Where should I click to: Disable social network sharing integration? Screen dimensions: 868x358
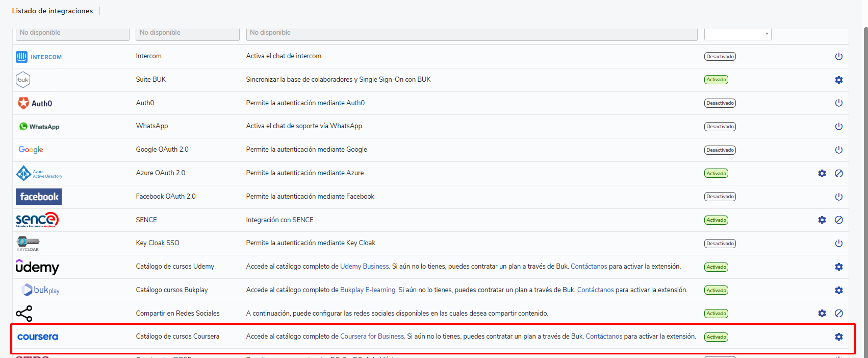click(838, 313)
